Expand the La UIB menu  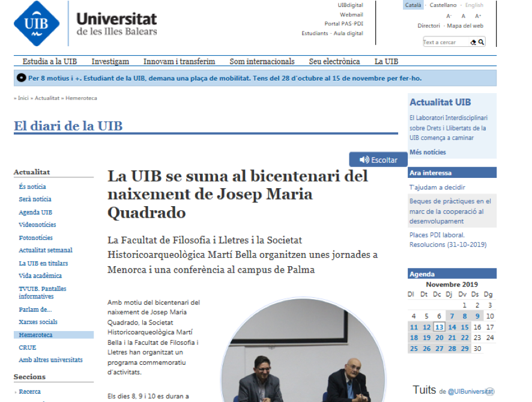(386, 61)
